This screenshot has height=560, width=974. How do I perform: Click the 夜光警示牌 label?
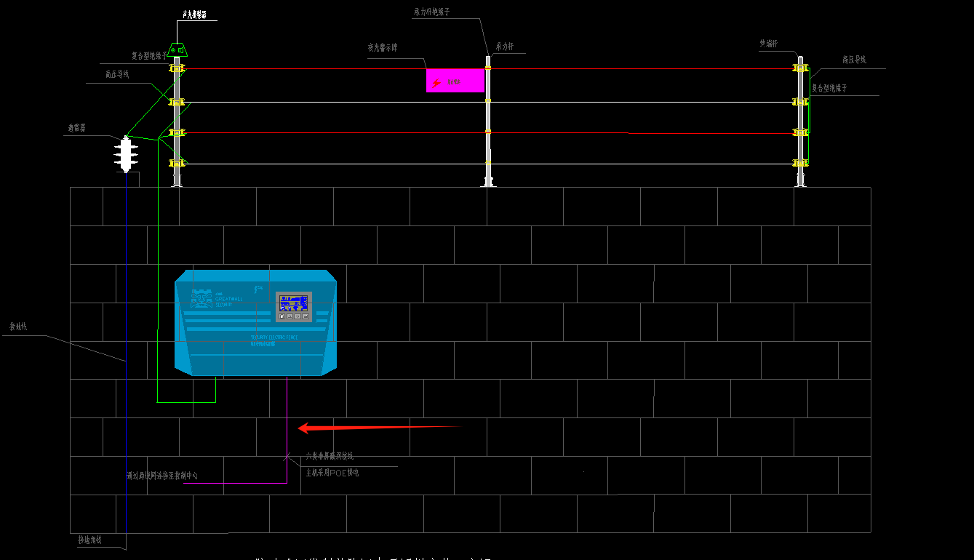tap(383, 47)
